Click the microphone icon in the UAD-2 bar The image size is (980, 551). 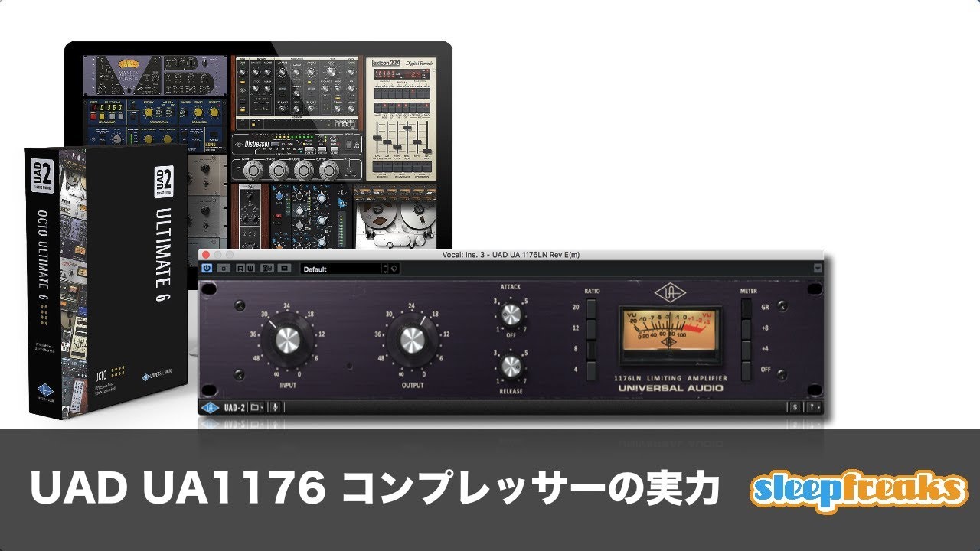tap(274, 406)
